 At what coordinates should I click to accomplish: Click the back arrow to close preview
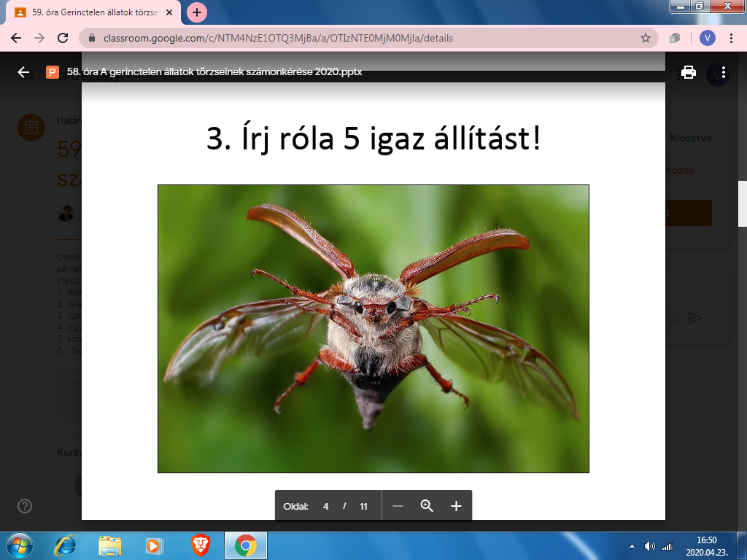(24, 72)
